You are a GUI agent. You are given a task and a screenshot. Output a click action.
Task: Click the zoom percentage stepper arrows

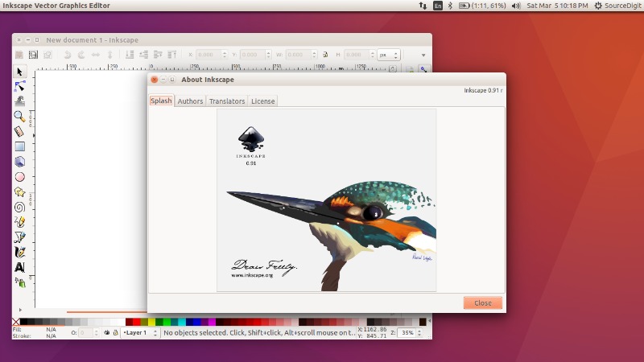click(419, 333)
